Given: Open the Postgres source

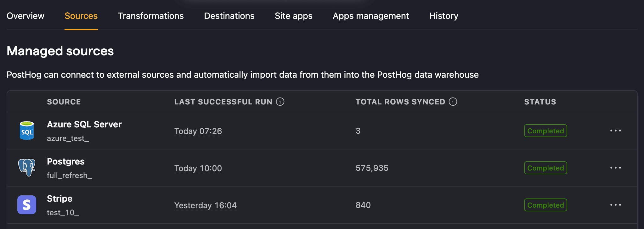Looking at the screenshot, I should pyautogui.click(x=66, y=162).
